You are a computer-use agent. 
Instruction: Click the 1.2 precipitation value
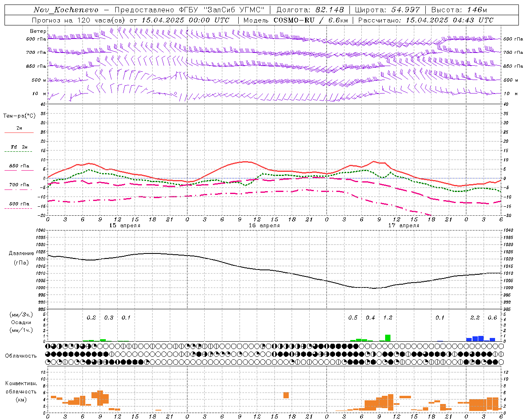(x=388, y=318)
